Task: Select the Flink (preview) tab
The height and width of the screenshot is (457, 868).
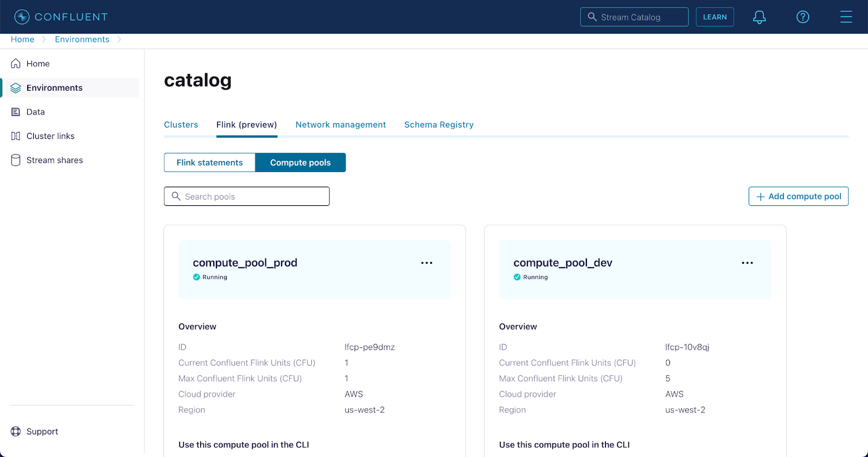Action: tap(247, 125)
